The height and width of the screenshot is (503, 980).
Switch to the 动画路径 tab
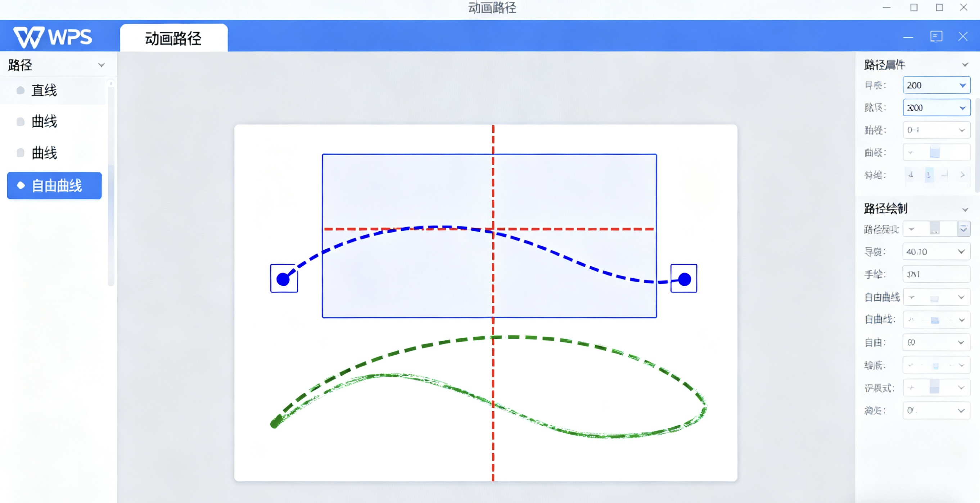coord(173,39)
